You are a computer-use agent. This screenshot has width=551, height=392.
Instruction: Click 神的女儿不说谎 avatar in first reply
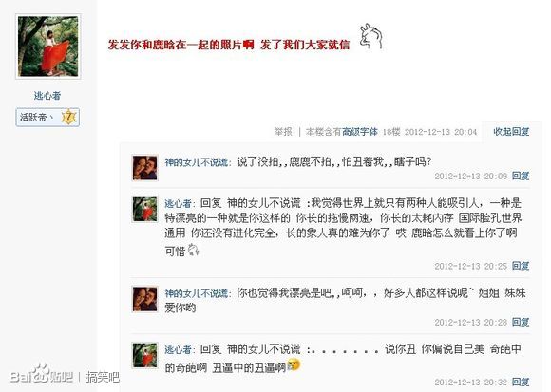144,168
